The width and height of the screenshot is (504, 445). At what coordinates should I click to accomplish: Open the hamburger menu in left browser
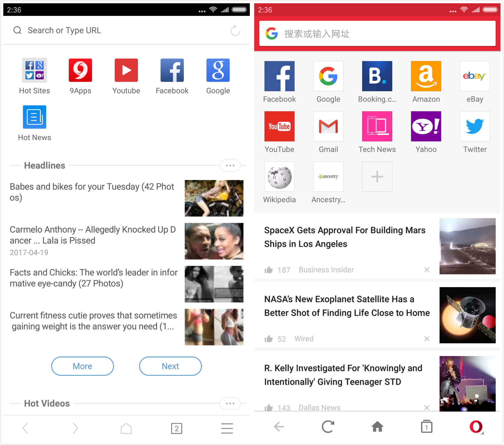[227, 428]
